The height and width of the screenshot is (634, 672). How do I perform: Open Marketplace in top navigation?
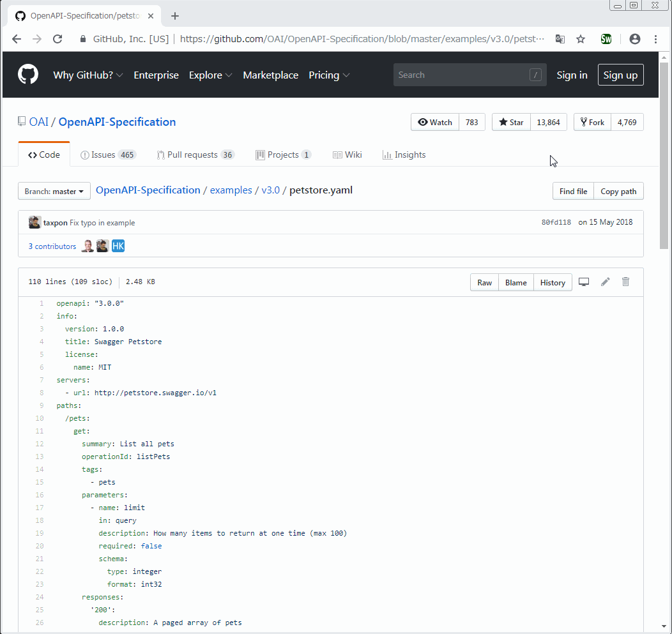(x=270, y=75)
